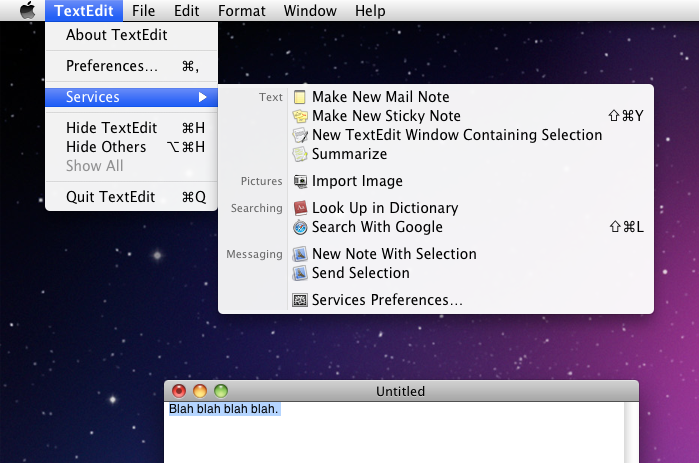Minimize the Untitled window with yellow button

(200, 391)
